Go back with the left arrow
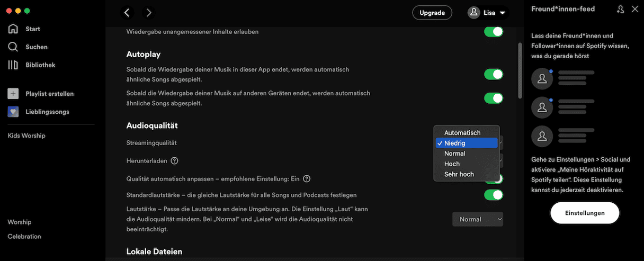This screenshot has width=644, height=261. [127, 13]
